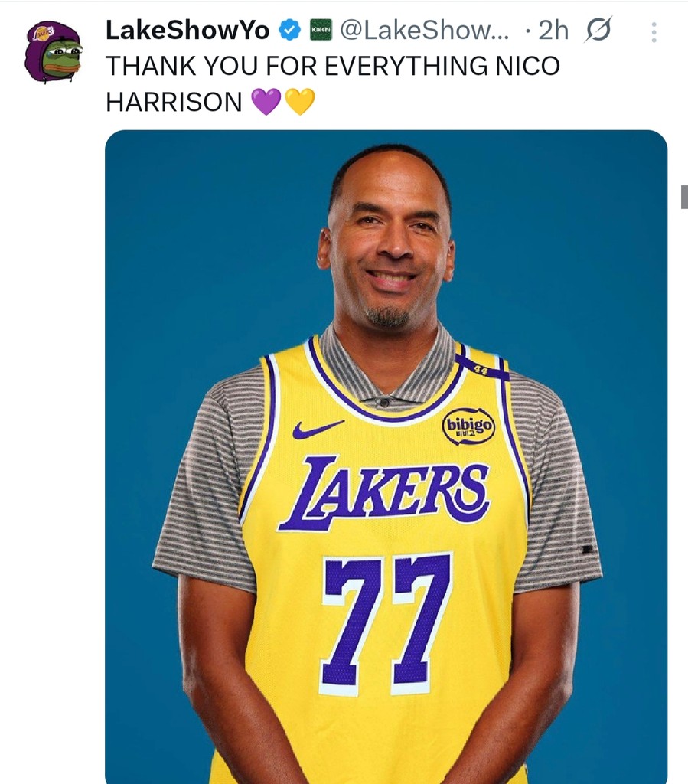Viewport: 688px width, 784px height.
Task: Tap the yellow heart emoji
Action: (300, 101)
